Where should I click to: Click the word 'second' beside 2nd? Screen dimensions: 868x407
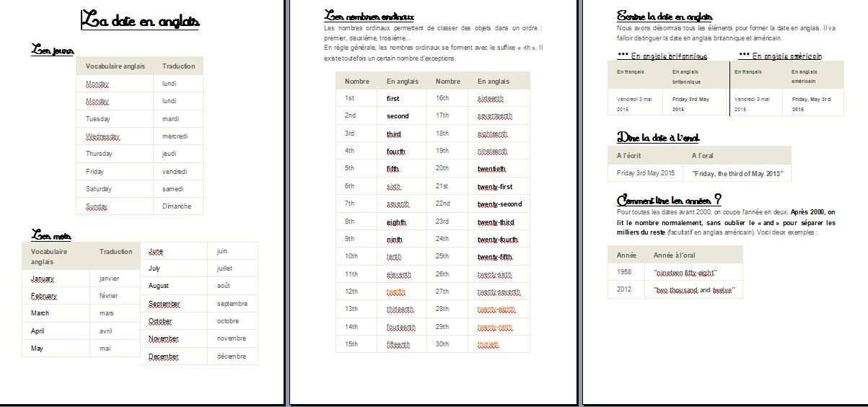[x=398, y=115]
